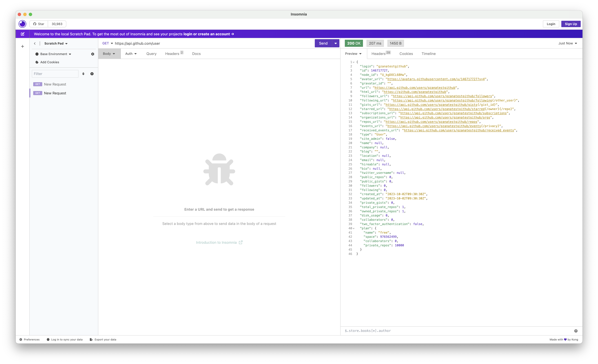The image size is (598, 364).
Task: Click the Sign Up button
Action: 571,24
